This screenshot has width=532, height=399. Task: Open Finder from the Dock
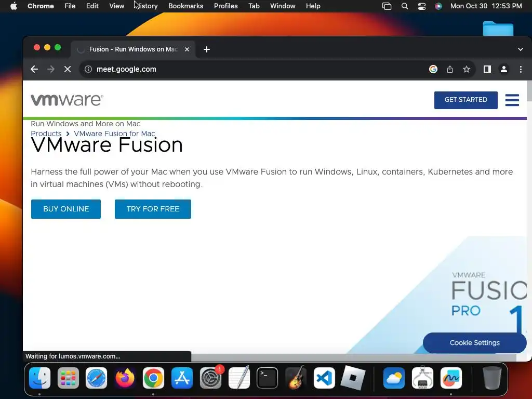click(39, 378)
